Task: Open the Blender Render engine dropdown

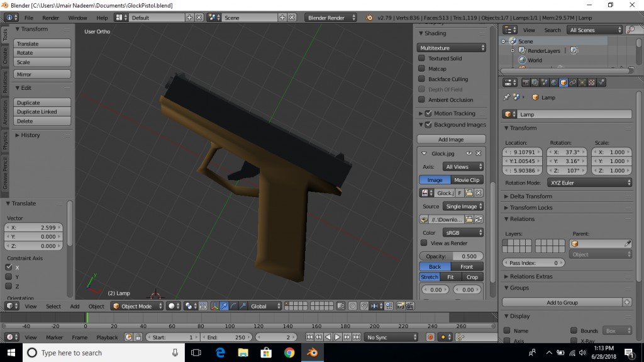Action: coord(331,18)
